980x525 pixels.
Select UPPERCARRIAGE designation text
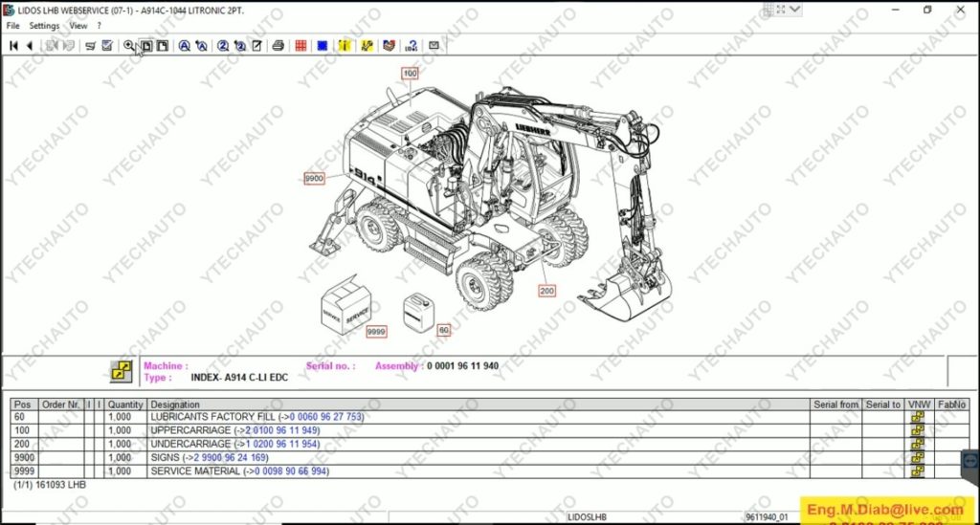pos(190,430)
